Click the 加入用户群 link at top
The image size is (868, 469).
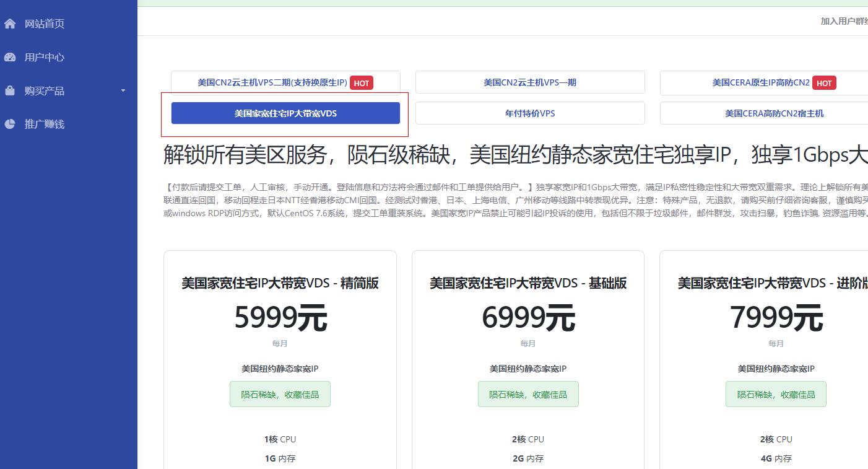844,21
